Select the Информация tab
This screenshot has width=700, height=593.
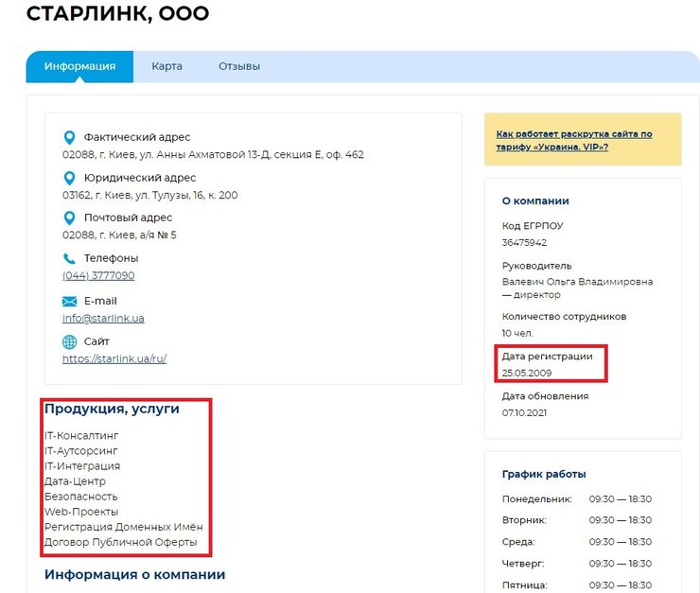pos(79,67)
